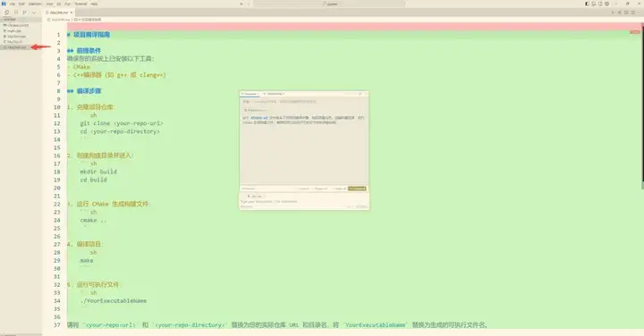Viewport: 644px width, 336px height.
Task: Show the Explorer view icon
Action: [6, 13]
